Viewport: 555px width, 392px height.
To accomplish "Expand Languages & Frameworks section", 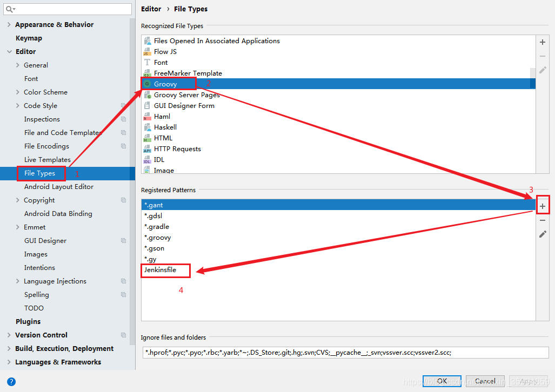I will 9,362.
